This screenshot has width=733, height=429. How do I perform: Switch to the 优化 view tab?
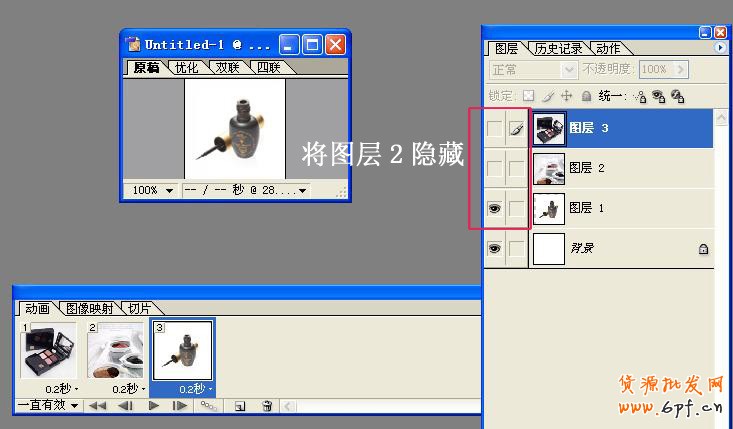tap(186, 68)
